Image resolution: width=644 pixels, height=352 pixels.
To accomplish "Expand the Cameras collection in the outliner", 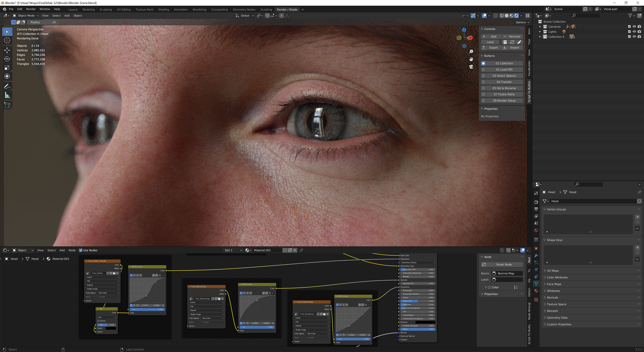I will pos(540,27).
